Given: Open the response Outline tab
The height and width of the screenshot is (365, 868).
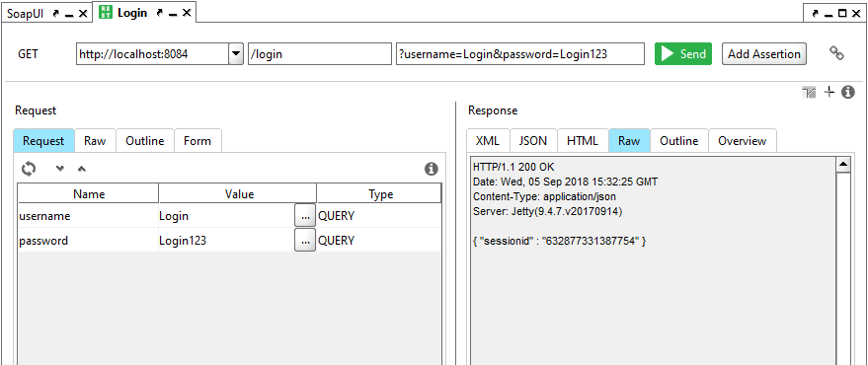Looking at the screenshot, I should click(679, 140).
